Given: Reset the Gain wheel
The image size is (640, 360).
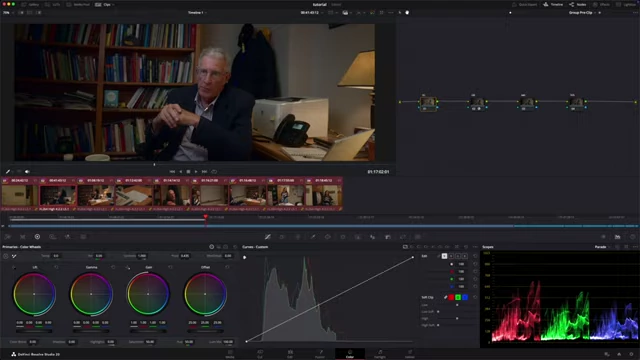Looking at the screenshot, I should coord(170,267).
